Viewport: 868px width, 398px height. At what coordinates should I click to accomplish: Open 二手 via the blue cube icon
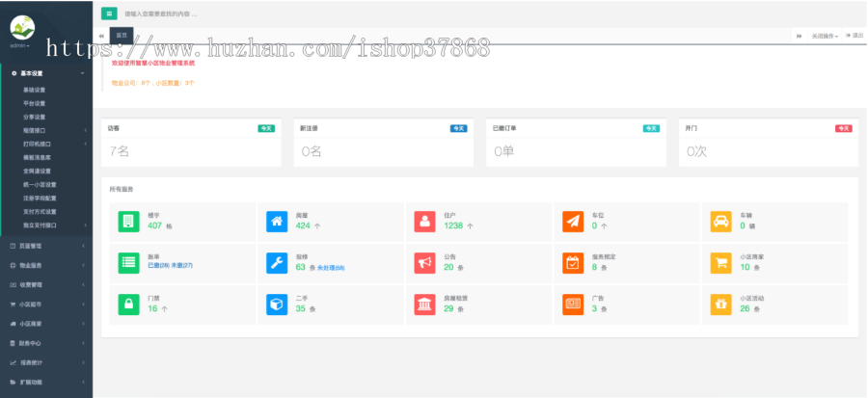coord(277,305)
